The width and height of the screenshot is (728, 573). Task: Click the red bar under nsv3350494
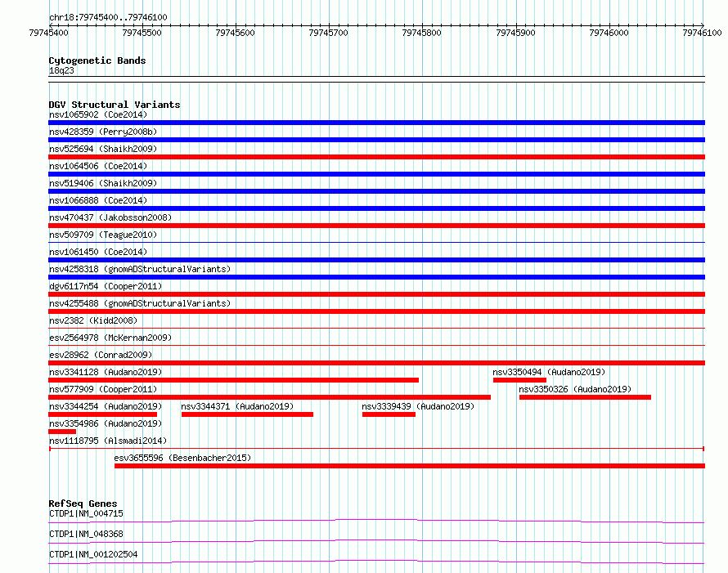(519, 380)
